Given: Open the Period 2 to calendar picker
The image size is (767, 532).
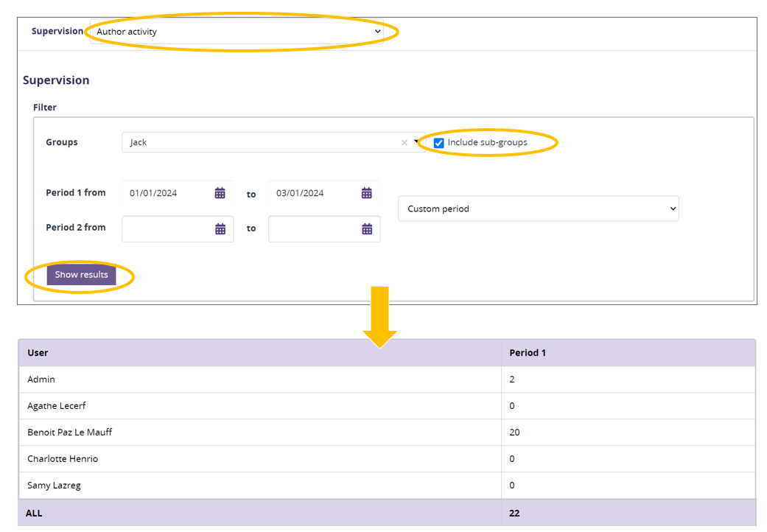Looking at the screenshot, I should click(x=366, y=229).
